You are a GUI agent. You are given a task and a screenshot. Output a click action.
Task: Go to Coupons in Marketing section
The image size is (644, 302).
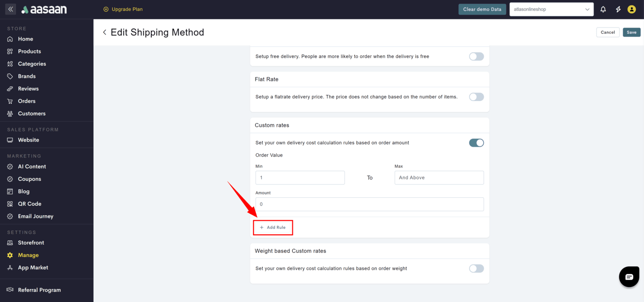click(29, 179)
